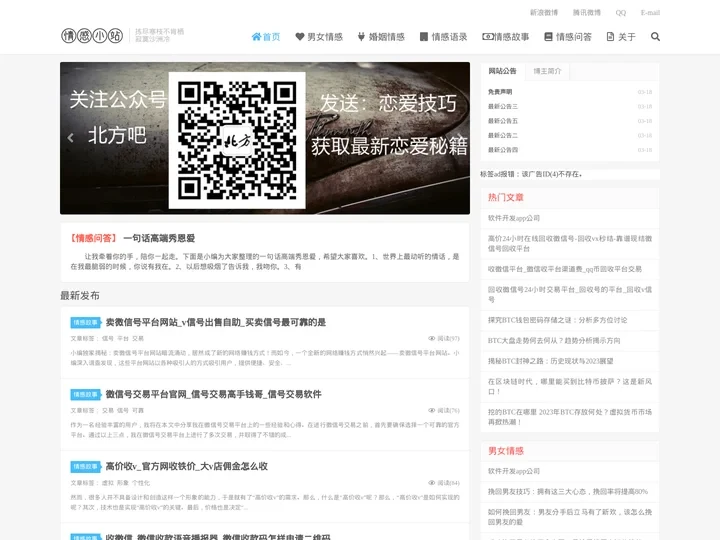Click eye icon next to 阅读(76)
This screenshot has width=720, height=540.
point(431,411)
